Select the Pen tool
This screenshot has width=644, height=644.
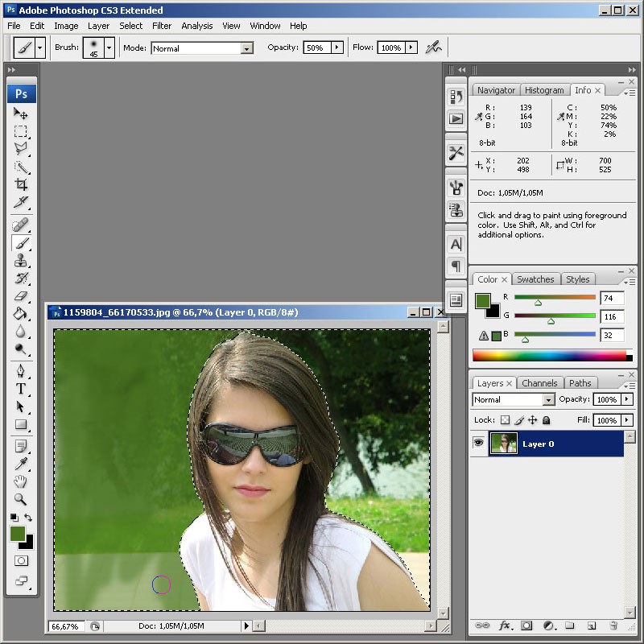point(21,371)
